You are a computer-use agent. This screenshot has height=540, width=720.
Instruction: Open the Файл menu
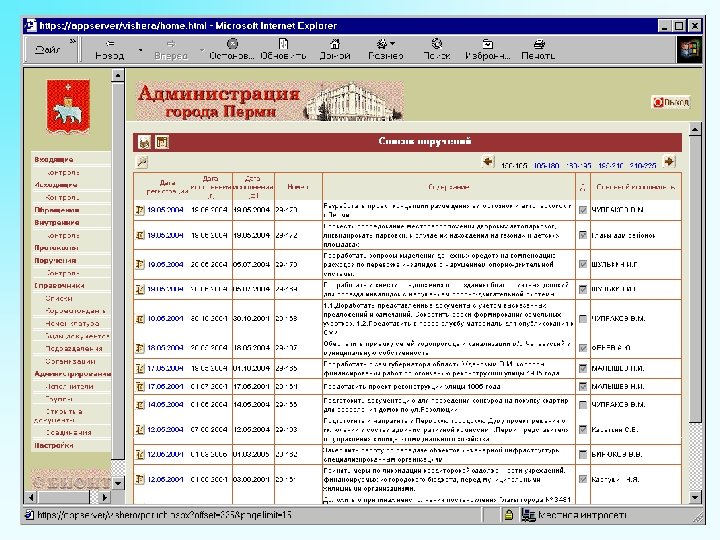(x=48, y=50)
